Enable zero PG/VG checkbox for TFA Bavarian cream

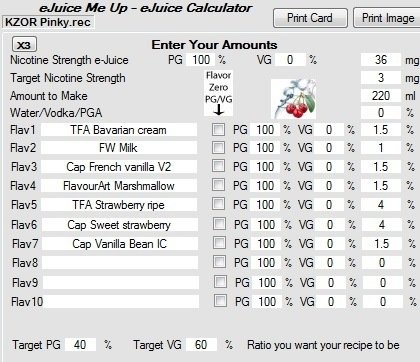click(x=219, y=129)
